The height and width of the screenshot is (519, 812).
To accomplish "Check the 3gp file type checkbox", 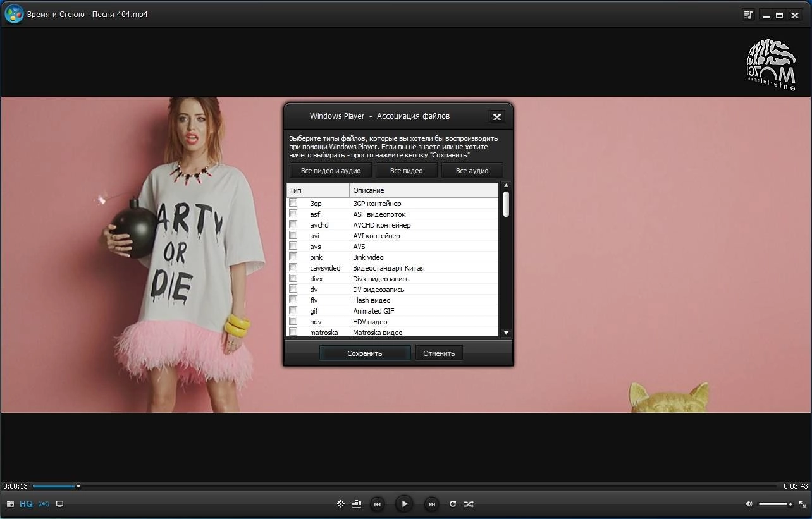I will [293, 203].
